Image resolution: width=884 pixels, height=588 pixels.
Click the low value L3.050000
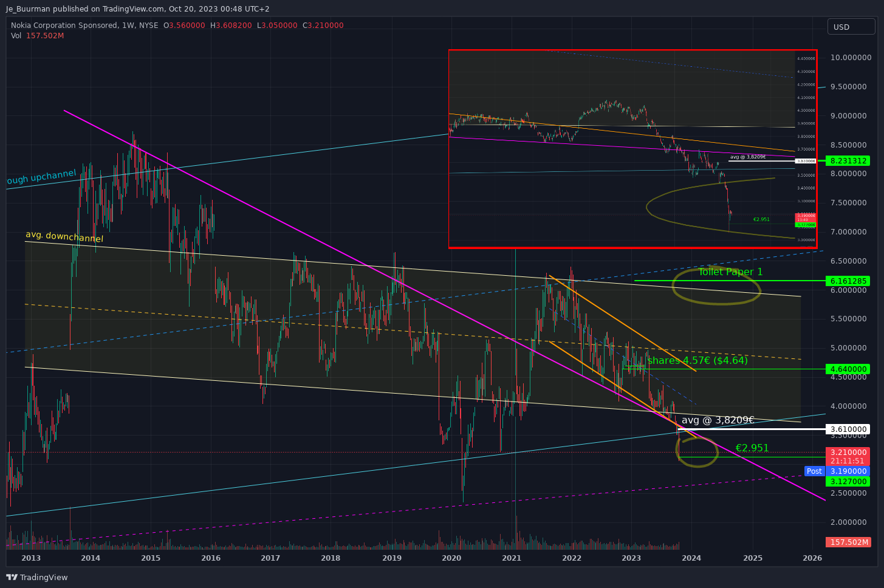(277, 26)
